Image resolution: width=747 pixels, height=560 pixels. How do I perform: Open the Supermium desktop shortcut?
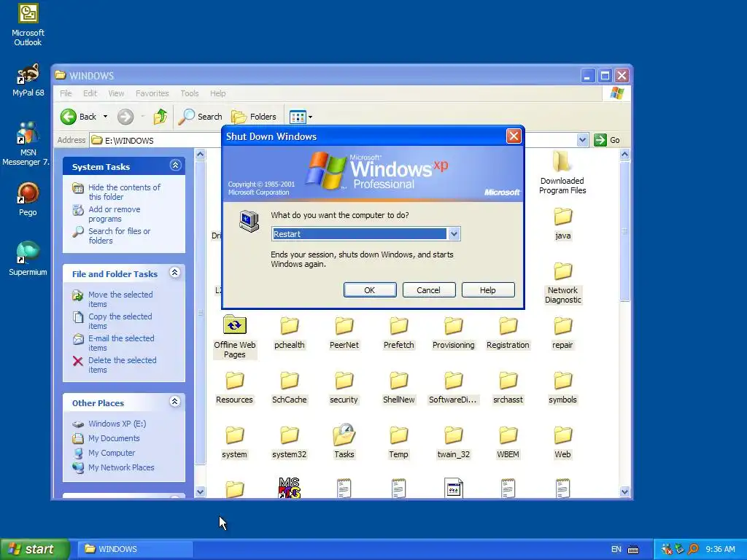[28, 259]
